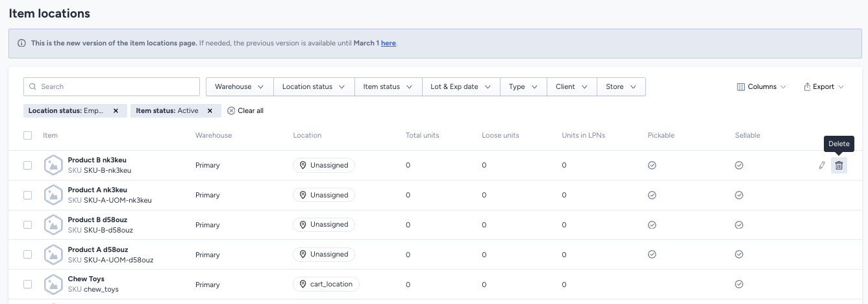Click the Clear all button
Image resolution: width=868 pixels, height=304 pixels.
245,111
